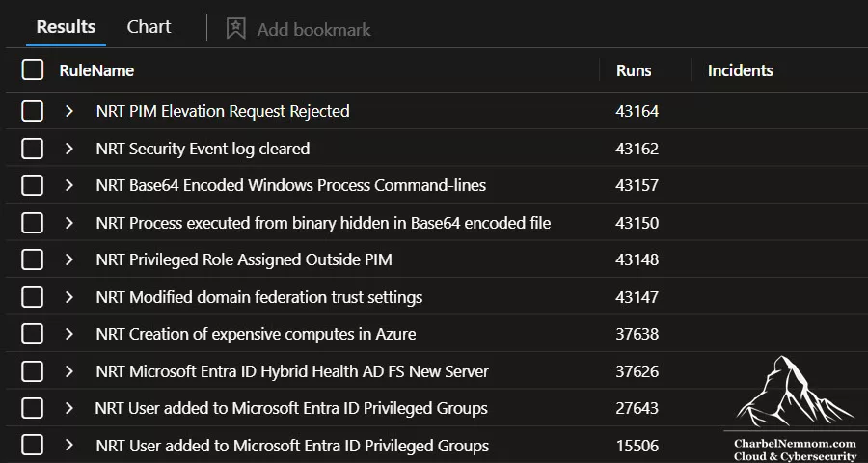Switch to the Results tab

[x=66, y=27]
